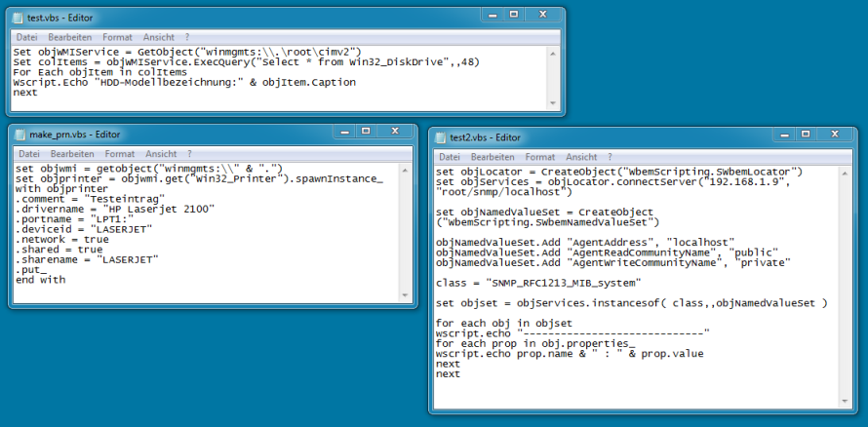The height and width of the screenshot is (427, 868).
Task: Open Datei menu in test2.vbs window
Action: coord(450,157)
